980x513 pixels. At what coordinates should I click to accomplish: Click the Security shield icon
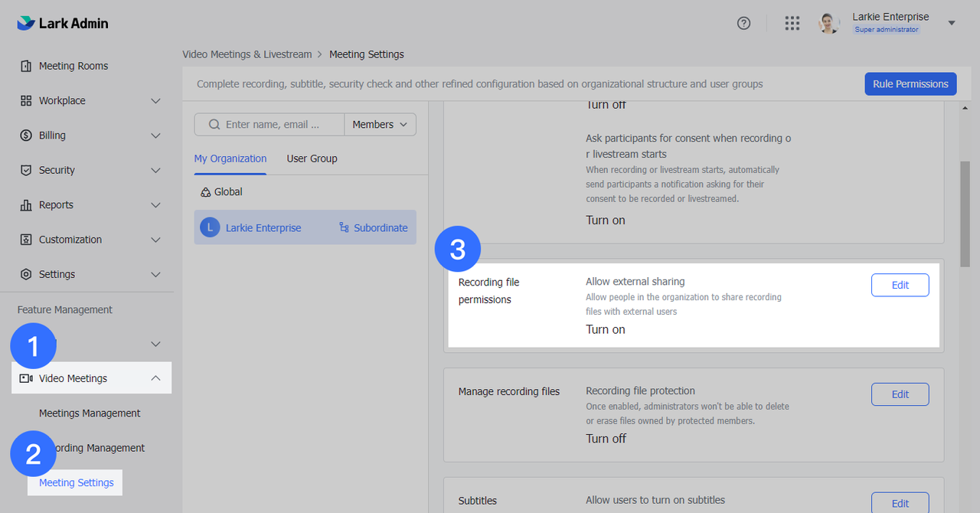26,170
